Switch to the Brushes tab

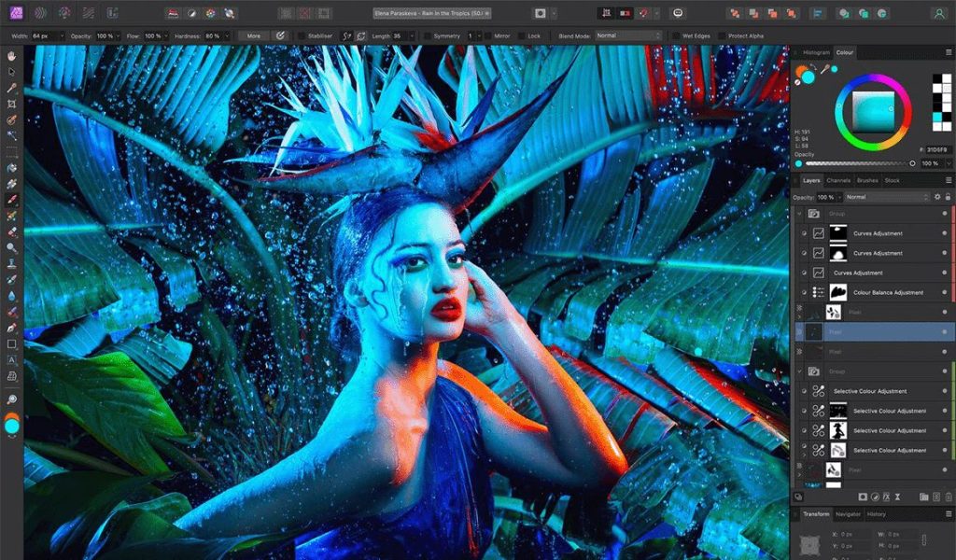[x=867, y=180]
